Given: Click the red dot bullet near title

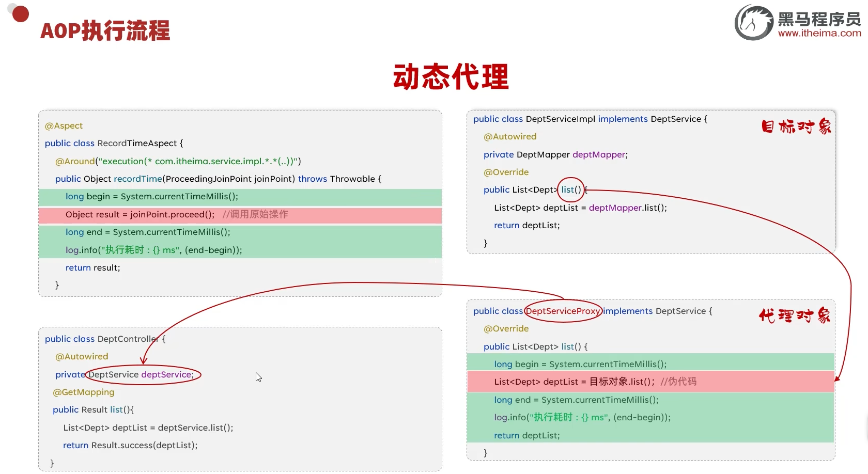Looking at the screenshot, I should (x=20, y=14).
